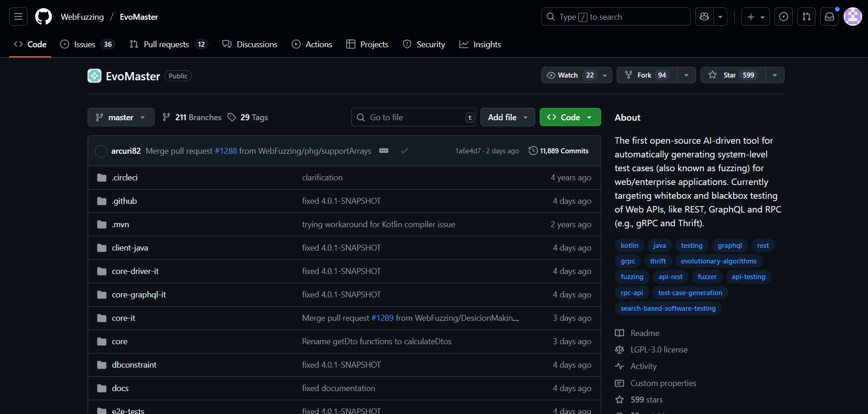
Task: View commit history via the clock icon
Action: (x=533, y=151)
